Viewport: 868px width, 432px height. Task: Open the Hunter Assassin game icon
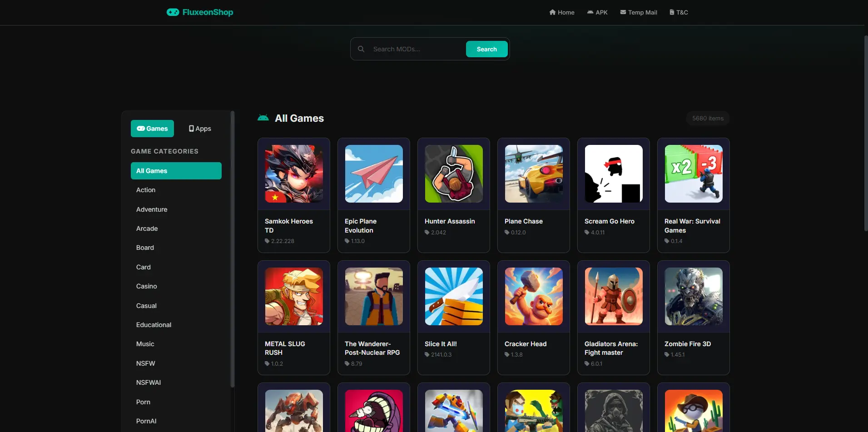click(454, 174)
